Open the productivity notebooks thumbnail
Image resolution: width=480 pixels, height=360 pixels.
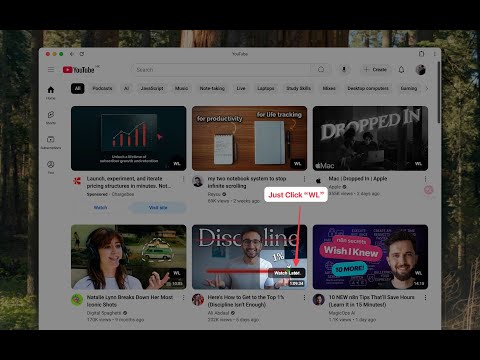pos(249,138)
